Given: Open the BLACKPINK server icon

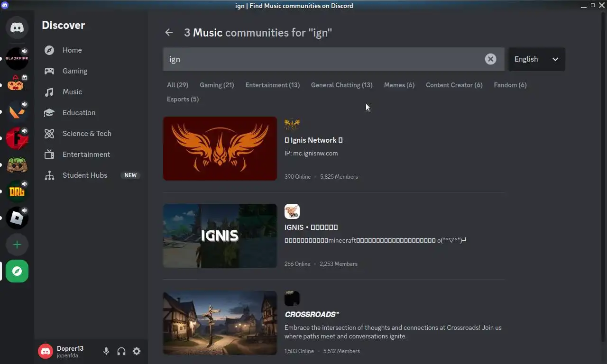Looking at the screenshot, I should point(17,59).
